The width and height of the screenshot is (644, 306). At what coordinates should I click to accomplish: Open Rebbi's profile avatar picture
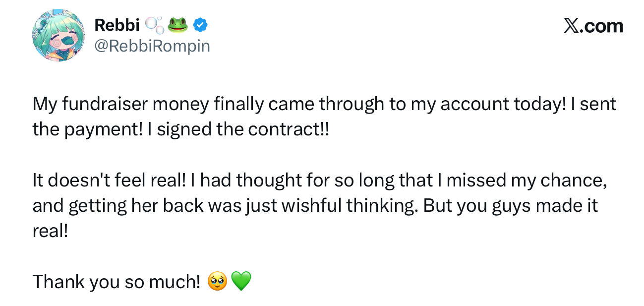(x=59, y=35)
